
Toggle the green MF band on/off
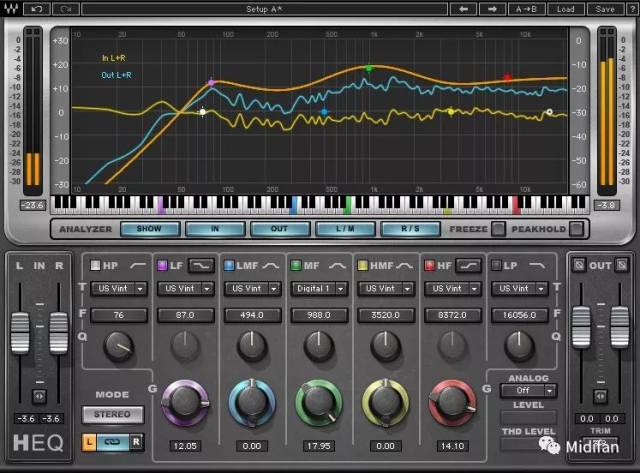(296, 266)
